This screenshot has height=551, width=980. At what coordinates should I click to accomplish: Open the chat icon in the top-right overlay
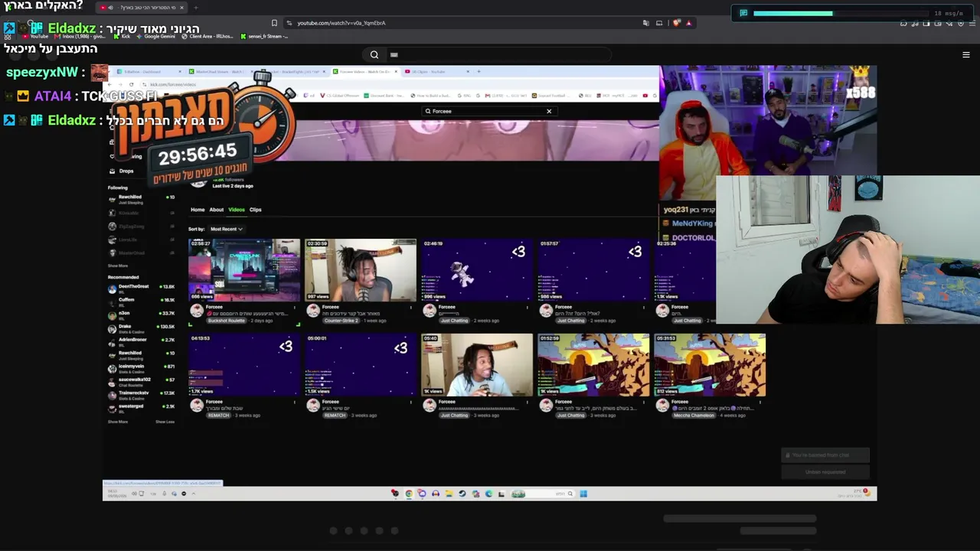pos(743,13)
